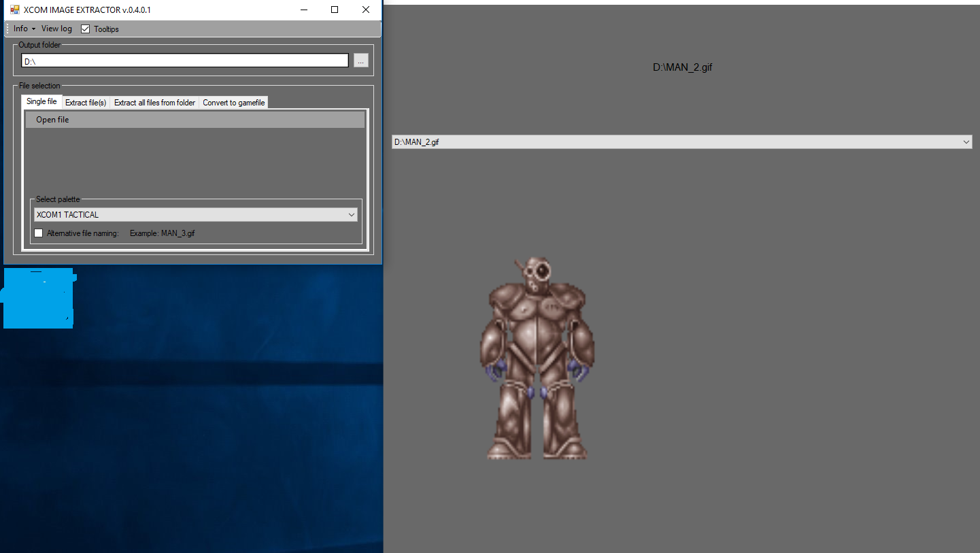Click the Output folder path field

coord(184,61)
